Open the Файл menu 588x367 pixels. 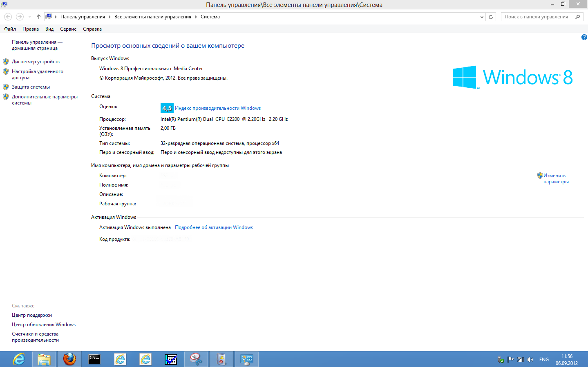(10, 29)
